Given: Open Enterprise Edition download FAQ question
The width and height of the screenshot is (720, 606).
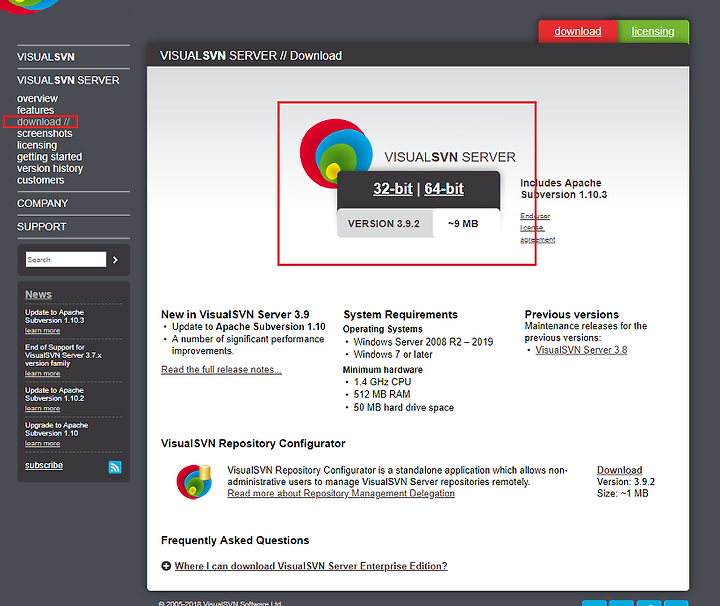Looking at the screenshot, I should tap(311, 566).
